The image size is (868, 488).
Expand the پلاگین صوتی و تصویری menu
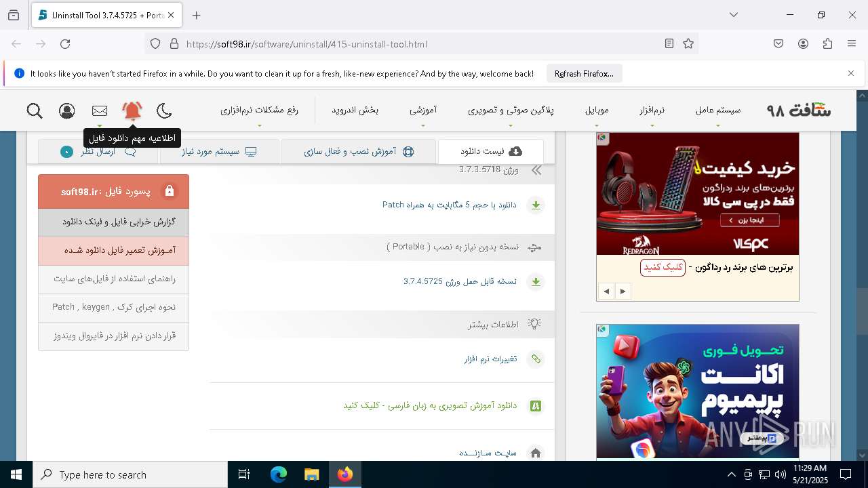pos(511,110)
